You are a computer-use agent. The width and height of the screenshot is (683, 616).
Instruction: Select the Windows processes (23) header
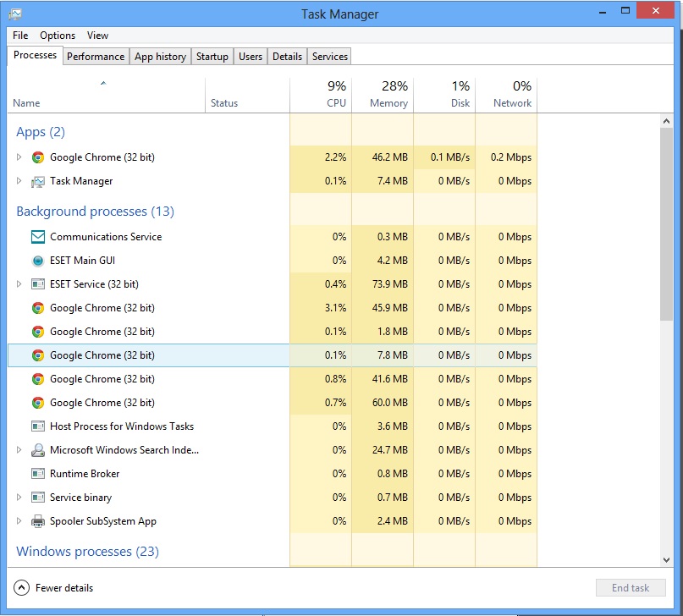pyautogui.click(x=87, y=552)
